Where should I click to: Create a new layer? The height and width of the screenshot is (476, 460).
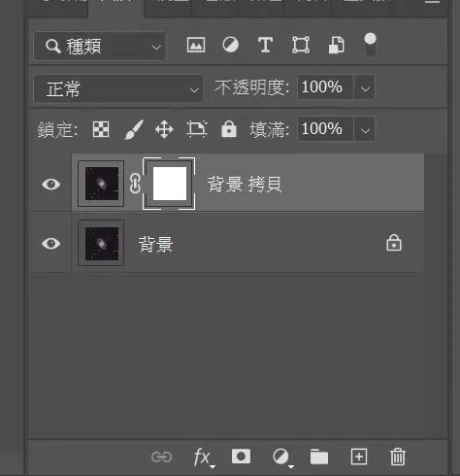[x=359, y=457]
